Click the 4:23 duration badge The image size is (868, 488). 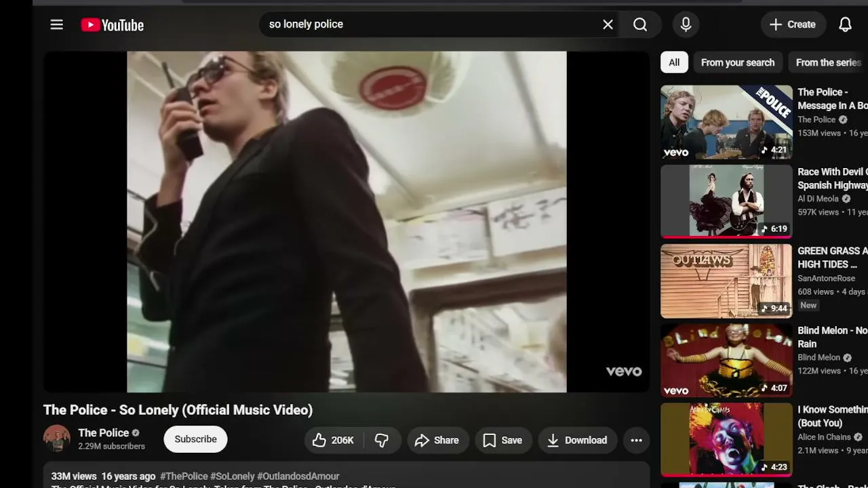coord(774,467)
